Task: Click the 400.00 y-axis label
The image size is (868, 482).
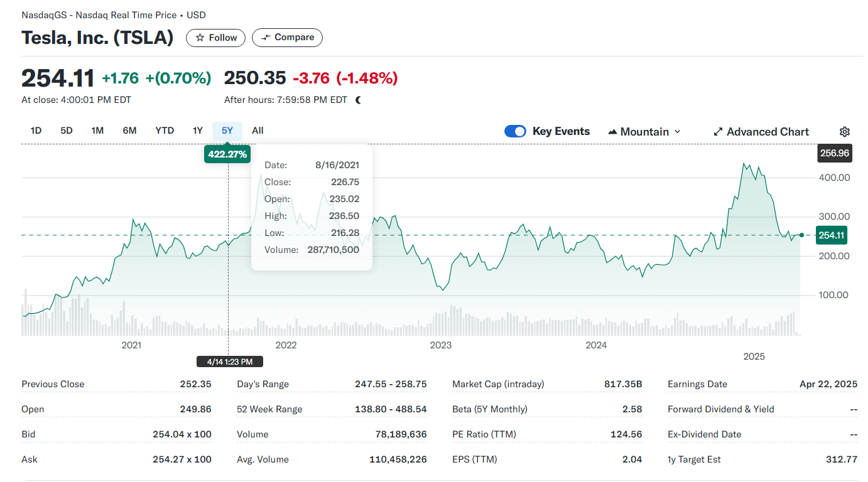Action: pos(835,178)
